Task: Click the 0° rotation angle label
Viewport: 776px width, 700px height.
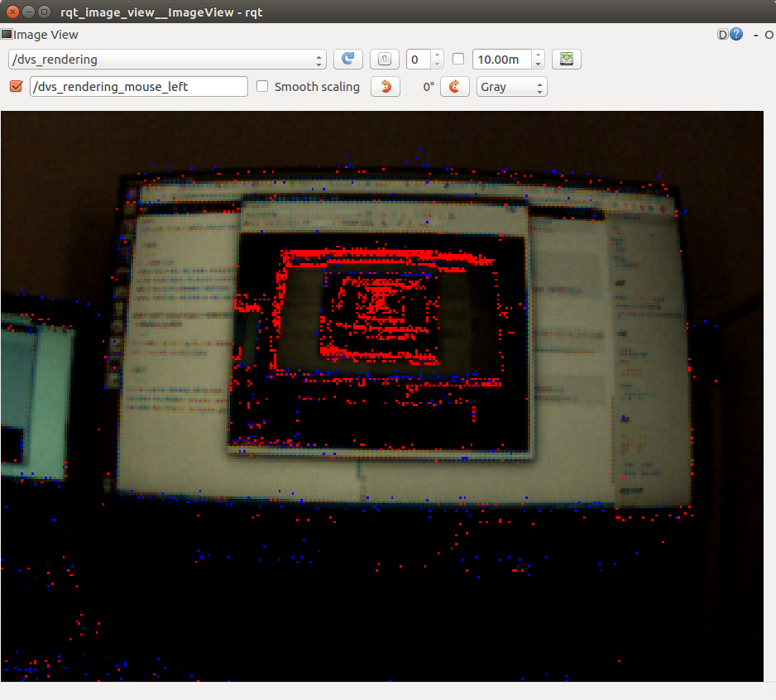Action: tap(429, 87)
